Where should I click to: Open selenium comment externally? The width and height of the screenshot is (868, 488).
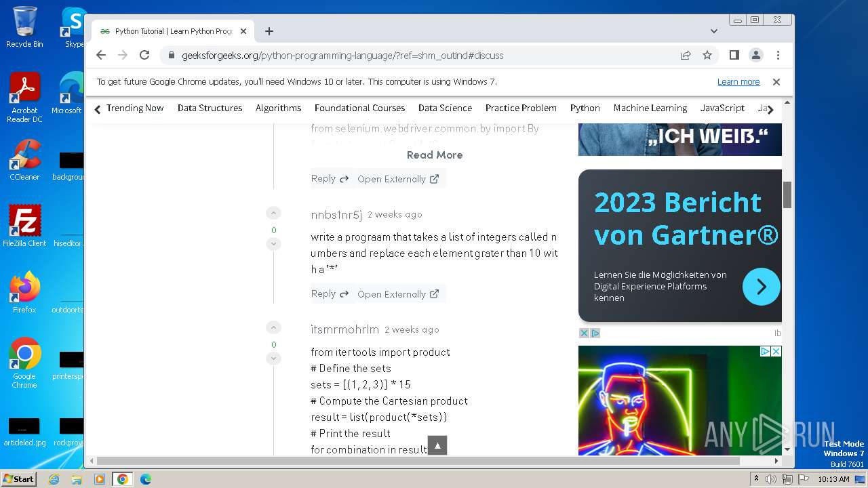click(x=398, y=179)
